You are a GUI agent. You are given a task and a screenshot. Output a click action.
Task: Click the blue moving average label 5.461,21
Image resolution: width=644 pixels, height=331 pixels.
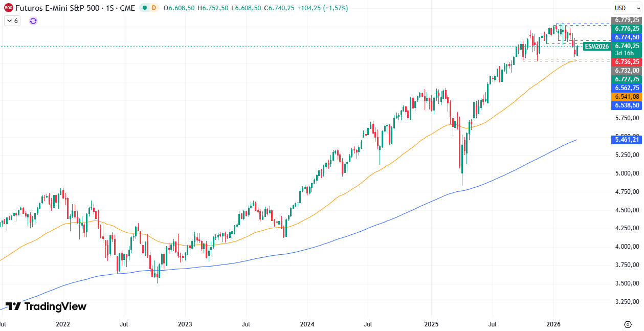626,140
